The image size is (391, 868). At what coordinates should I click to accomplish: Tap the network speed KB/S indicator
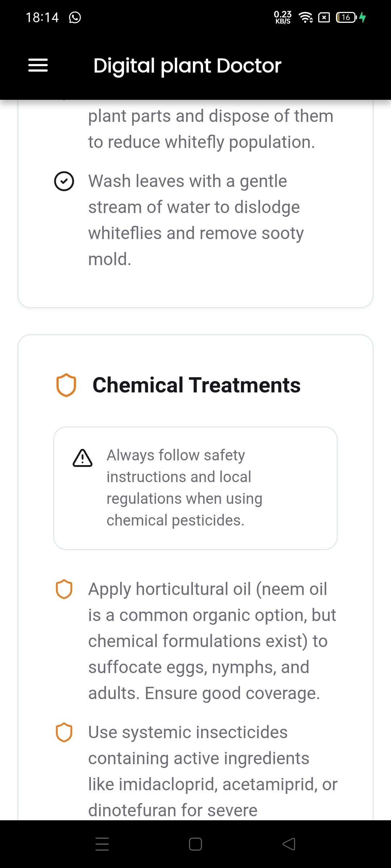(x=283, y=17)
